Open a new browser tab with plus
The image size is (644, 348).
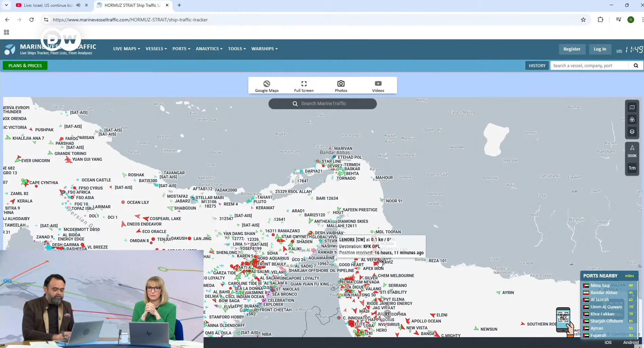click(179, 5)
